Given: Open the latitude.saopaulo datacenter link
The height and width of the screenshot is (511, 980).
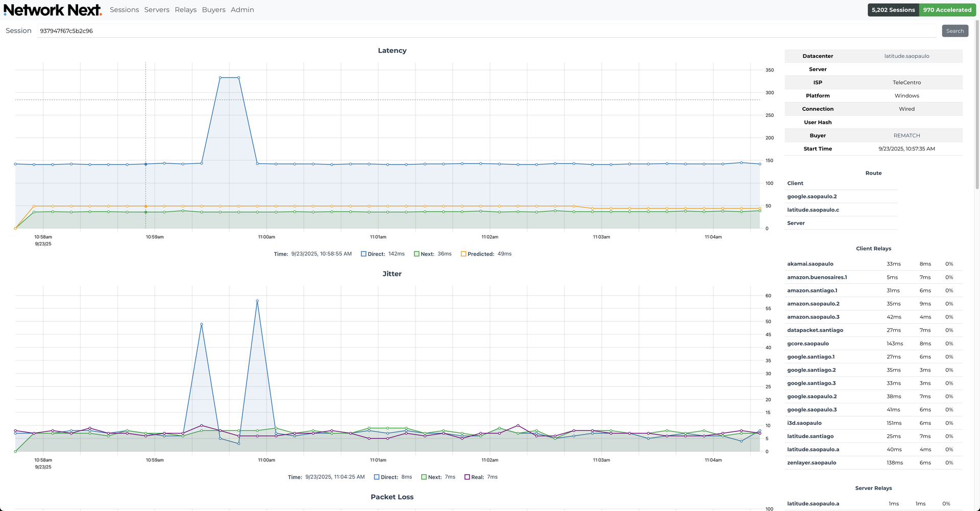Looking at the screenshot, I should 906,56.
